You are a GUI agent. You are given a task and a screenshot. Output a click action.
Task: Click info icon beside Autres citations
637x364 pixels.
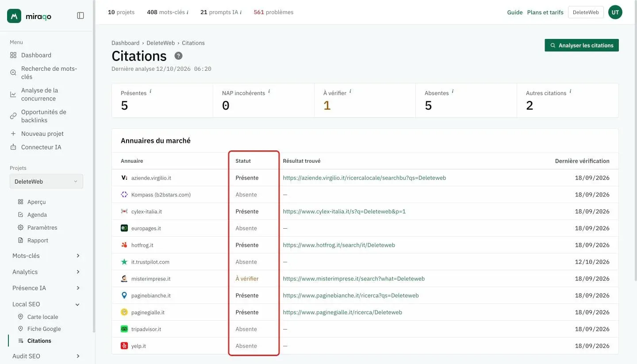click(x=570, y=92)
